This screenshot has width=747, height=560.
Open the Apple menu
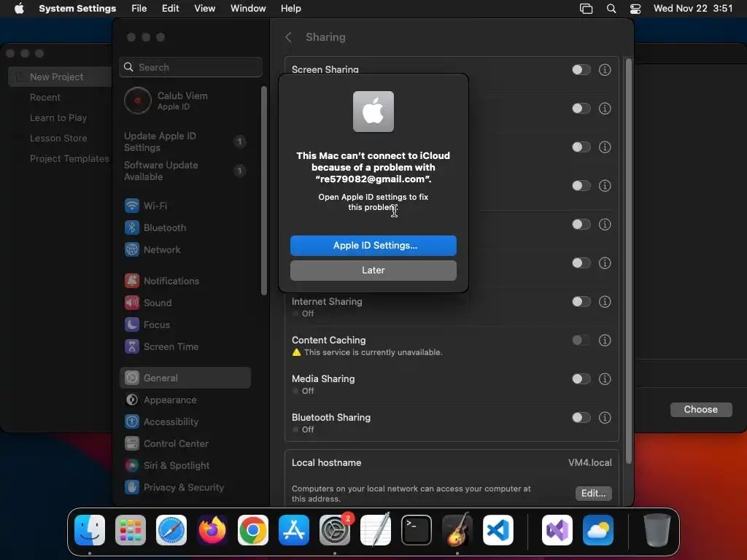pos(19,9)
